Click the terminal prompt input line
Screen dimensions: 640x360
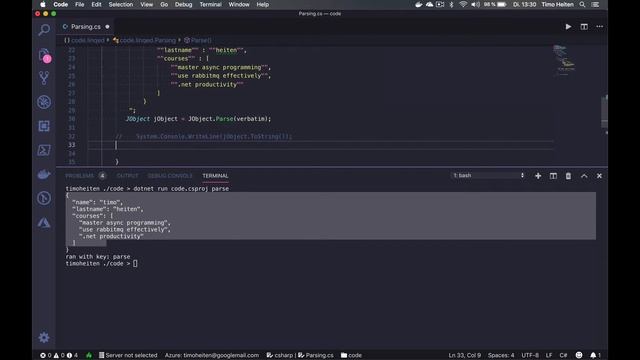(x=102, y=264)
